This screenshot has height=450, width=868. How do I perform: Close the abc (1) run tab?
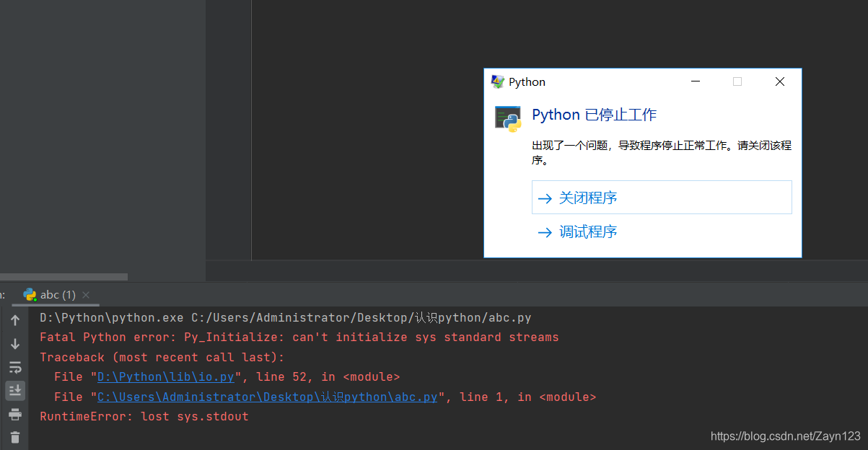pyautogui.click(x=86, y=295)
